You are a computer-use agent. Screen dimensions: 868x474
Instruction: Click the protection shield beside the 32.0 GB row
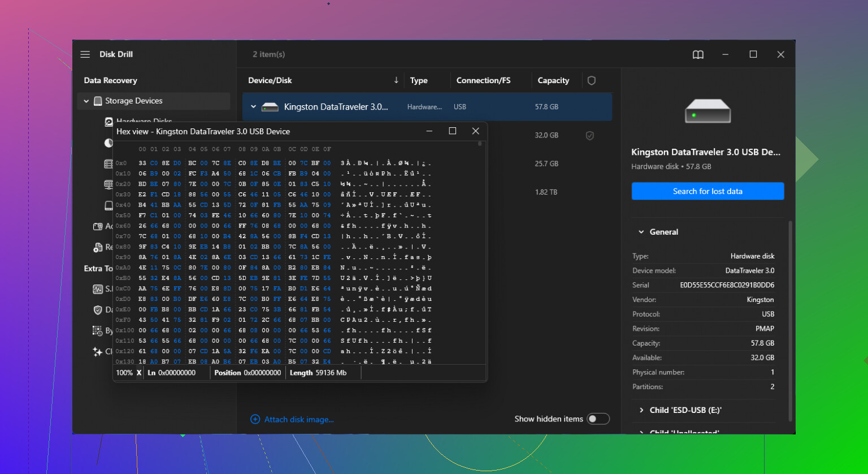tap(589, 136)
